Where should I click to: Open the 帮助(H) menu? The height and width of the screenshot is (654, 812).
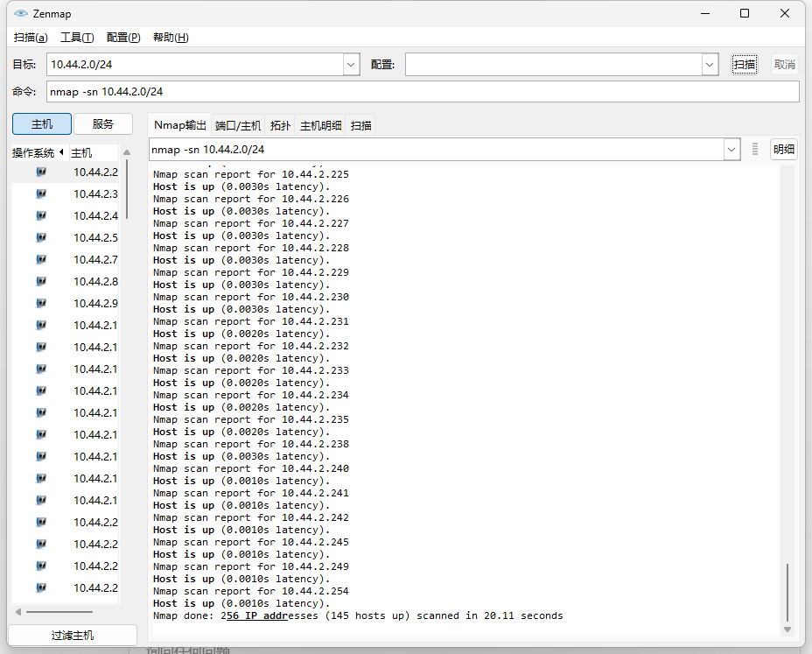tap(171, 38)
